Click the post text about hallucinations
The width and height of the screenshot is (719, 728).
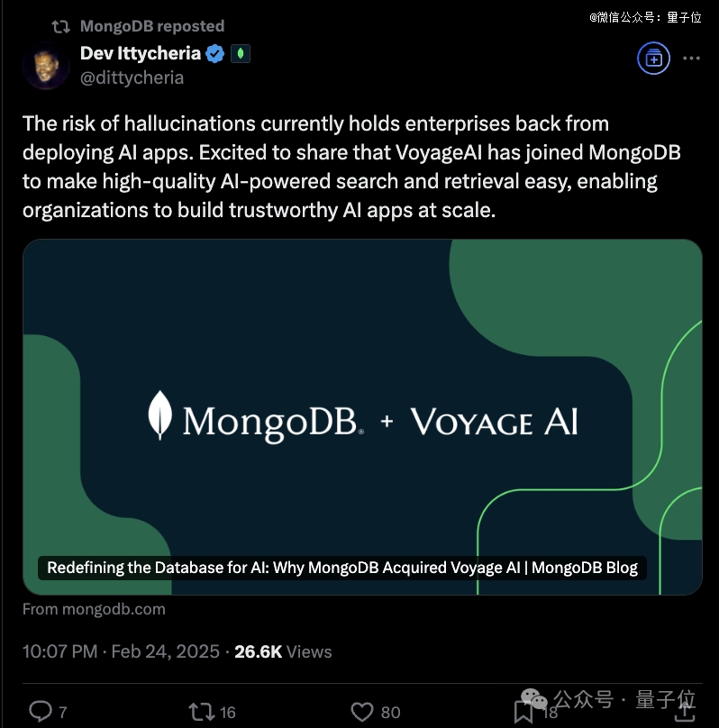351,168
